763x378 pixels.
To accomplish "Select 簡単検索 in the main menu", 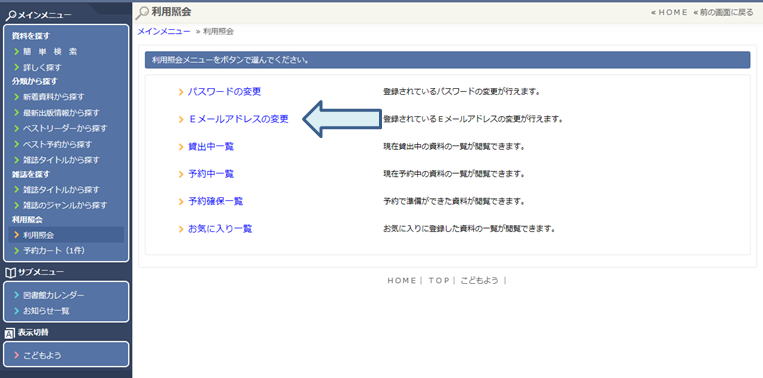I will coord(50,51).
